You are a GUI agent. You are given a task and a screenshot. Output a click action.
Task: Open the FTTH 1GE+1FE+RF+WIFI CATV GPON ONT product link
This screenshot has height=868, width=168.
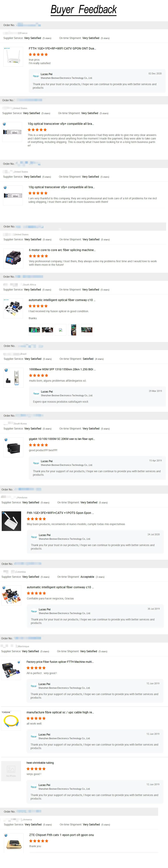pyautogui.click(x=62, y=49)
